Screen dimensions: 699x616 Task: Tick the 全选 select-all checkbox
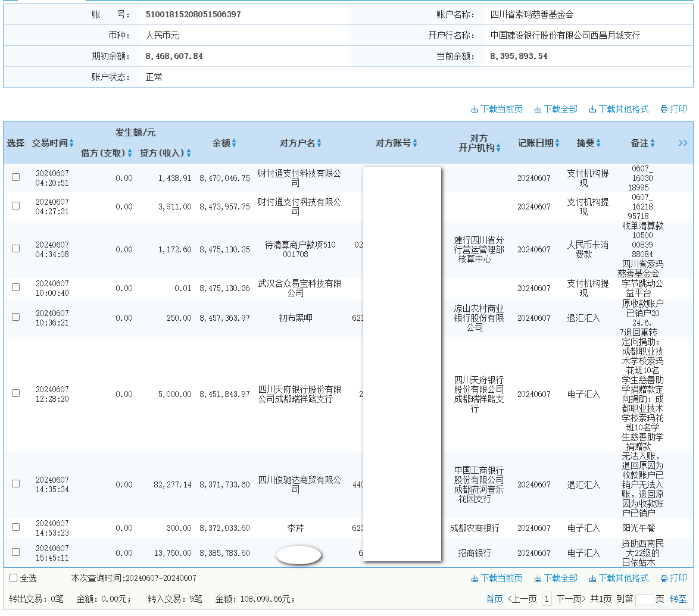(13, 578)
